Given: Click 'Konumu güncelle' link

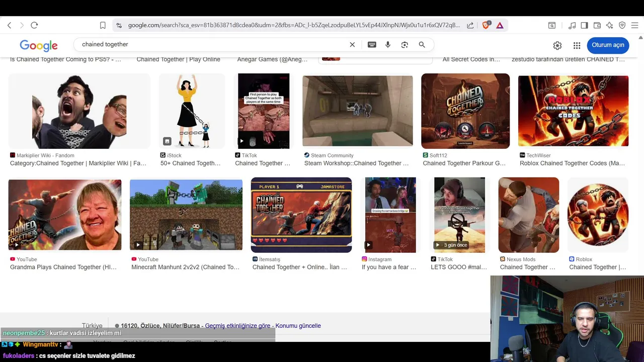Looking at the screenshot, I should pyautogui.click(x=298, y=326).
